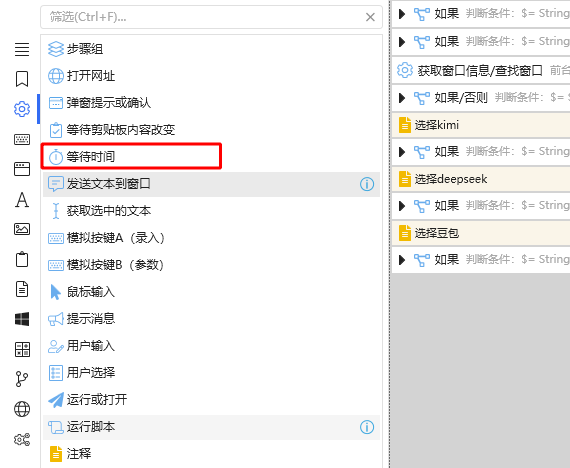Open the hamburger menu icon in sidebar

(x=22, y=49)
